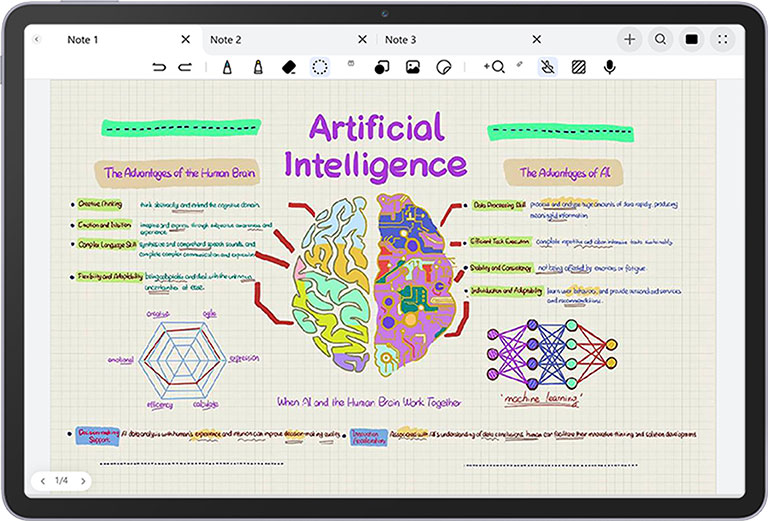The width and height of the screenshot is (768, 521).
Task: Open search with the magnifier button
Action: point(660,40)
